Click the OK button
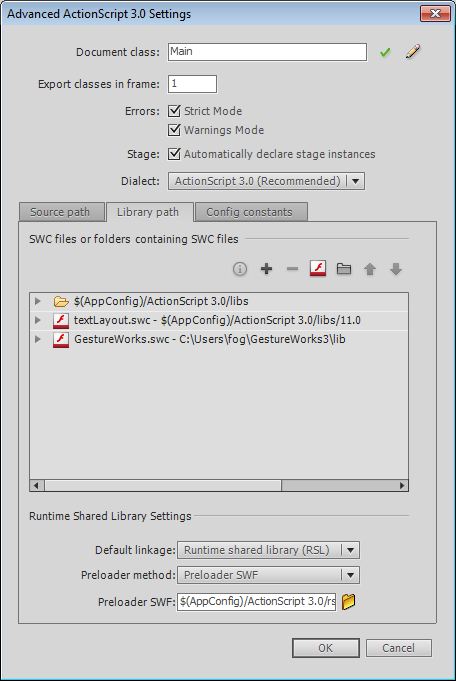 coord(326,648)
